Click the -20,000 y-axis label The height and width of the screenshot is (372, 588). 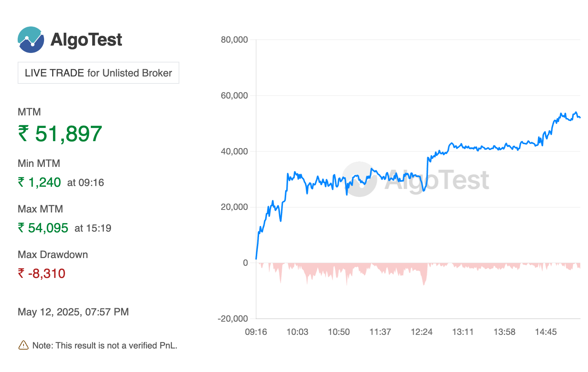pos(233,319)
